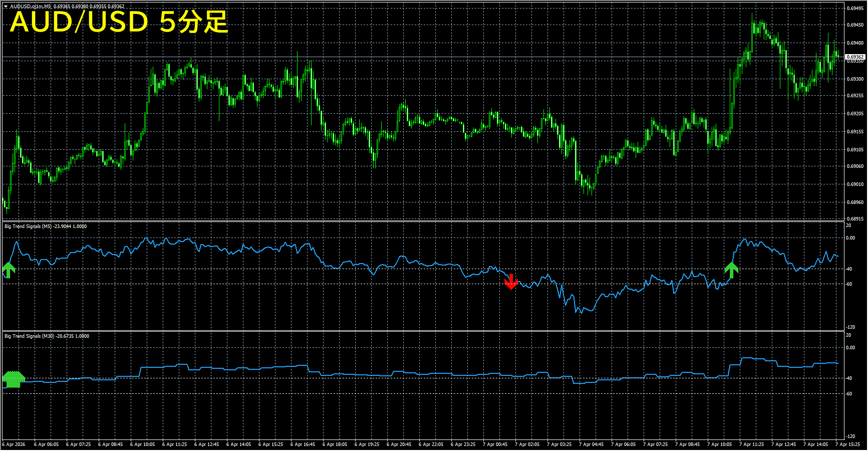Click the 7 Apr 00:45 time label
The height and width of the screenshot is (451, 868).
(x=495, y=444)
